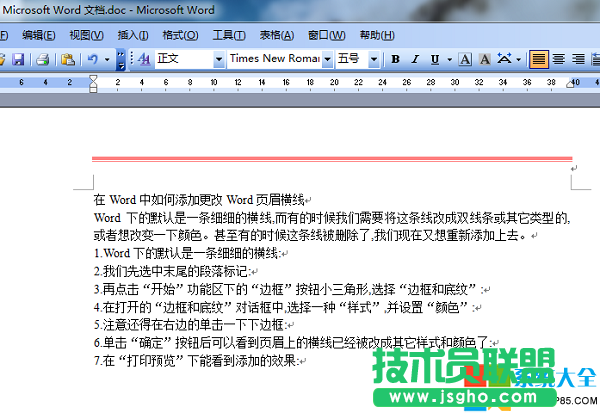
Task: Open the 视图(V) menu
Action: (x=86, y=36)
